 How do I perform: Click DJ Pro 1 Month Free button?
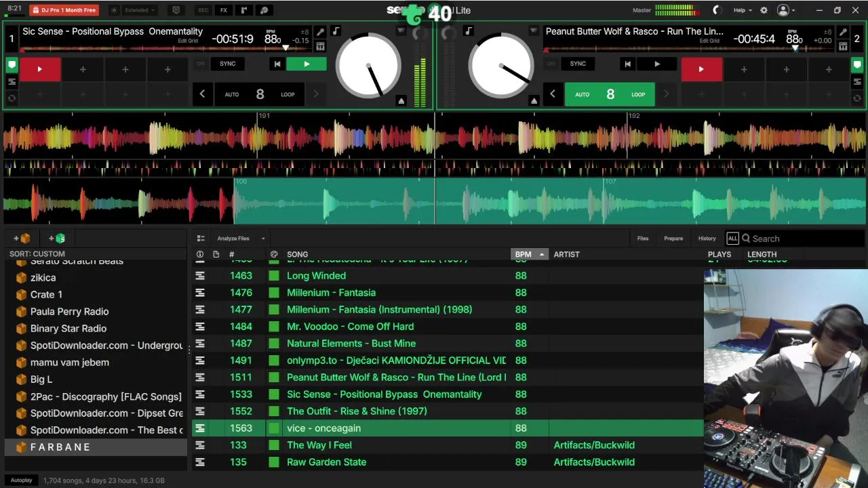[64, 10]
